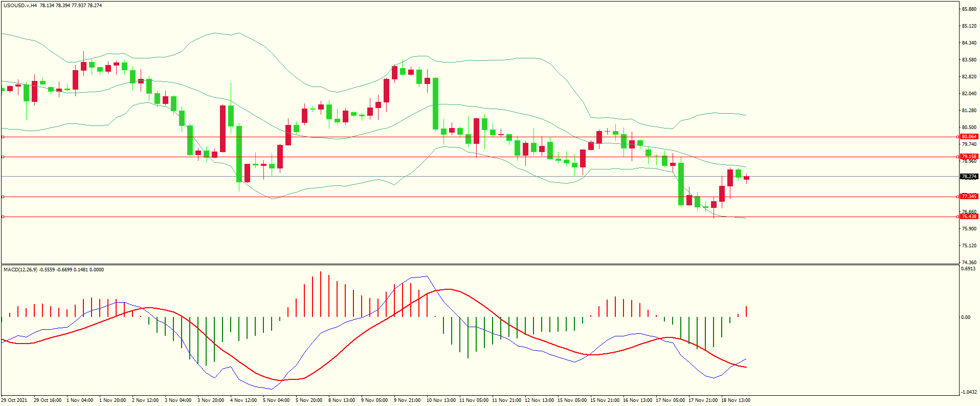Click the 15 Nov 05:00 time label
Screen dimensions: 980x406
(x=572, y=400)
